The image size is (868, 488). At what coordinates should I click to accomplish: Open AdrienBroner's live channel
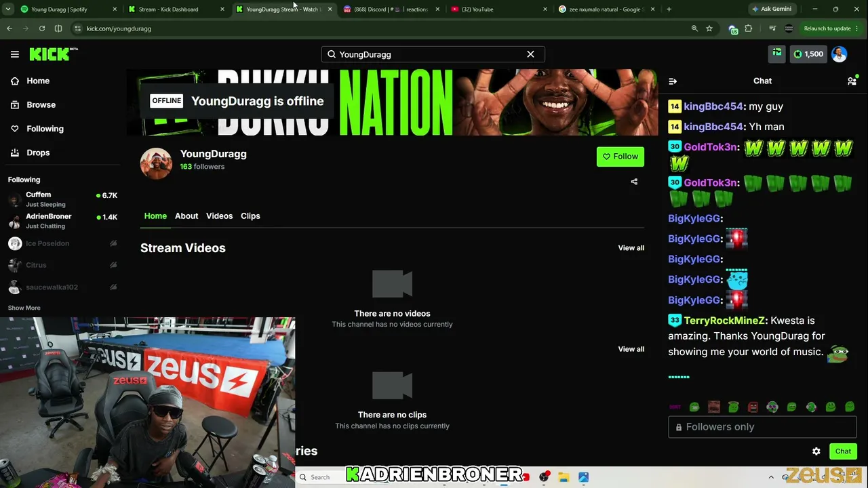(x=62, y=221)
